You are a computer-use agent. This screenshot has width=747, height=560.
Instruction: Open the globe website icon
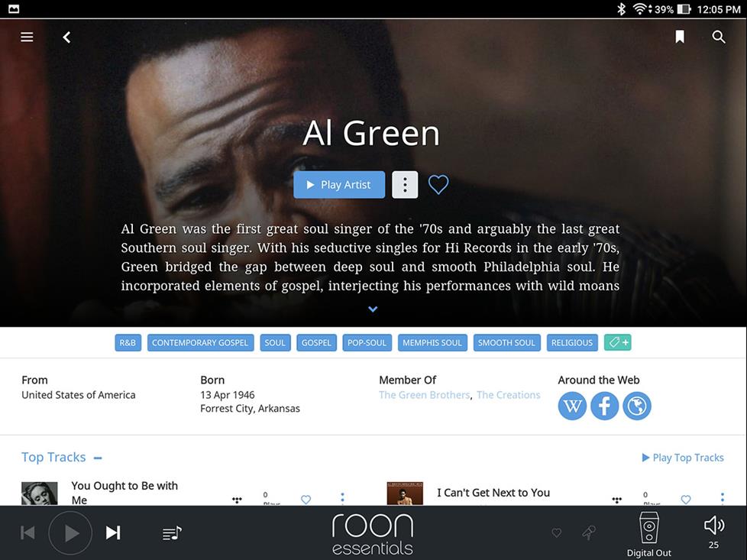(x=637, y=406)
